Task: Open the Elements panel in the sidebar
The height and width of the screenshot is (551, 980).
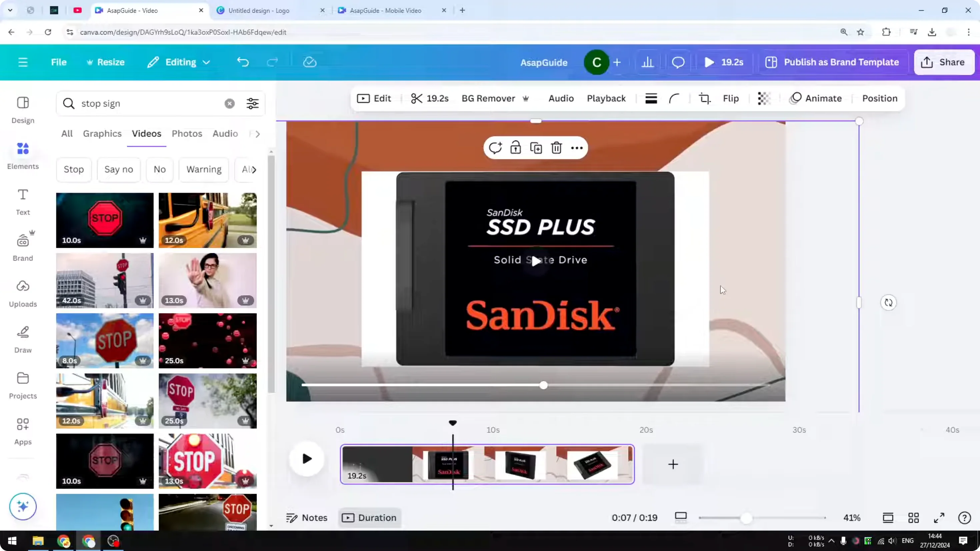Action: click(22, 155)
